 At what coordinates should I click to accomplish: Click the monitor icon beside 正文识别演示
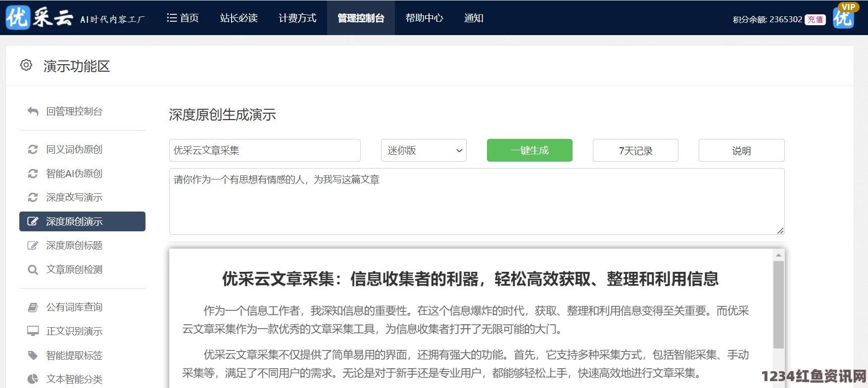click(33, 331)
